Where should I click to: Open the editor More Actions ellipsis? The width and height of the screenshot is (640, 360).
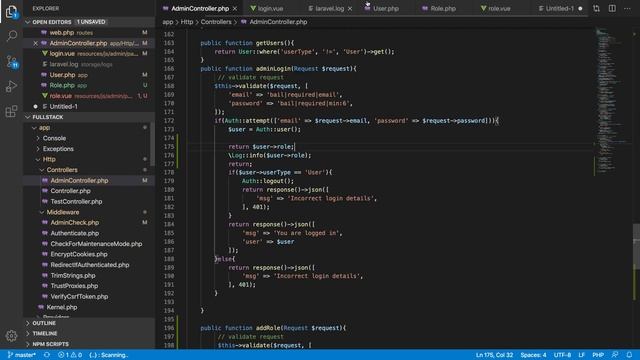(627, 8)
